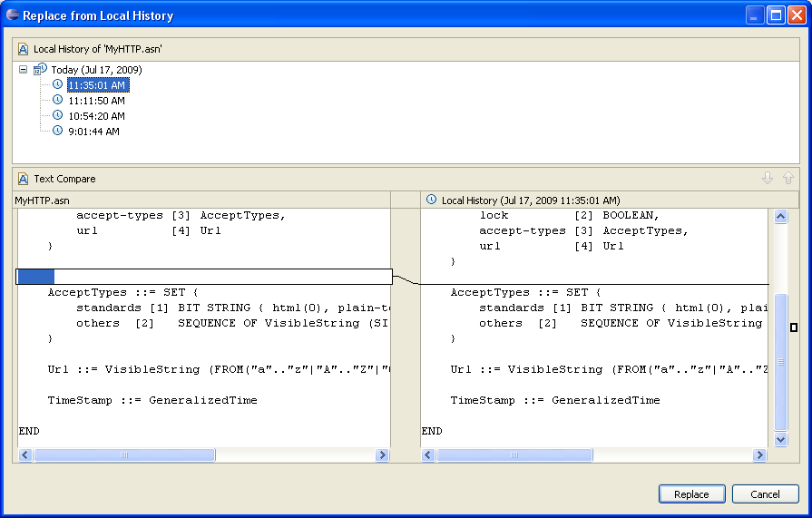Select the 9:01:44 AM history entry

[x=93, y=132]
